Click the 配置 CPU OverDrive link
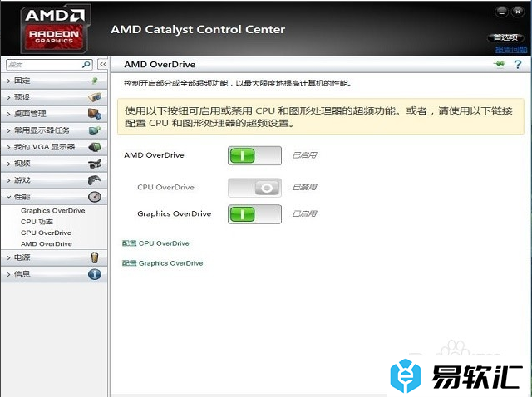The height and width of the screenshot is (397, 532). (155, 243)
